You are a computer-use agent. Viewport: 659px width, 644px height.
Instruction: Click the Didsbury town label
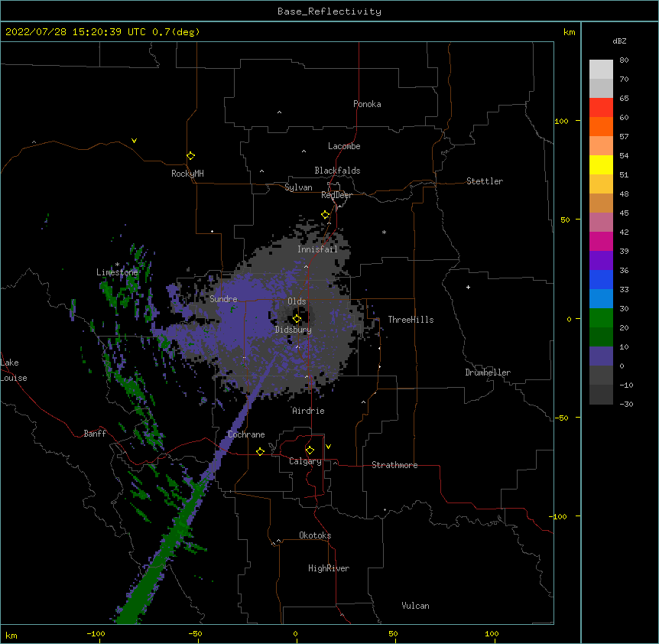[x=294, y=330]
